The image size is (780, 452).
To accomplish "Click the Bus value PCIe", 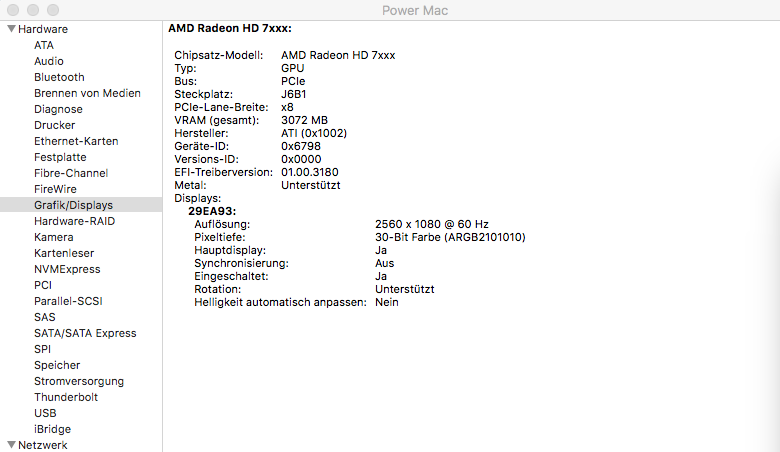I will pos(293,81).
